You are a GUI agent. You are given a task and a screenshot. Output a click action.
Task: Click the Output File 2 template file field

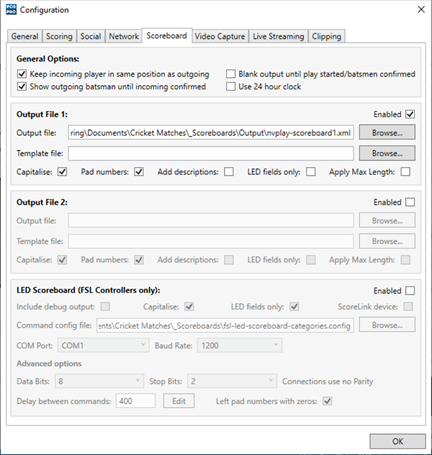pyautogui.click(x=211, y=241)
